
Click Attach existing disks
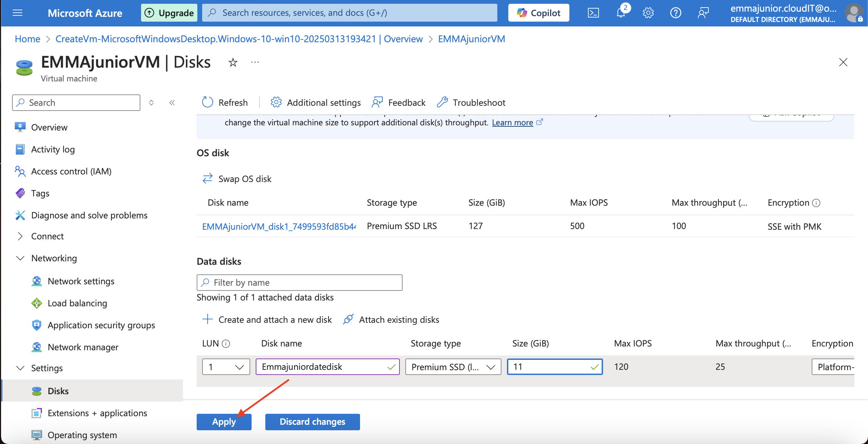(x=391, y=319)
